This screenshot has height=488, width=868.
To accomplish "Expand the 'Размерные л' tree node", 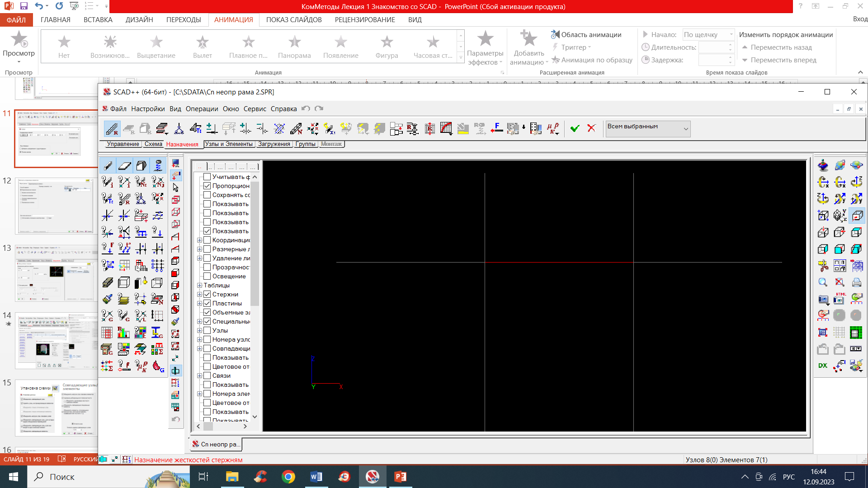I will [x=199, y=249].
